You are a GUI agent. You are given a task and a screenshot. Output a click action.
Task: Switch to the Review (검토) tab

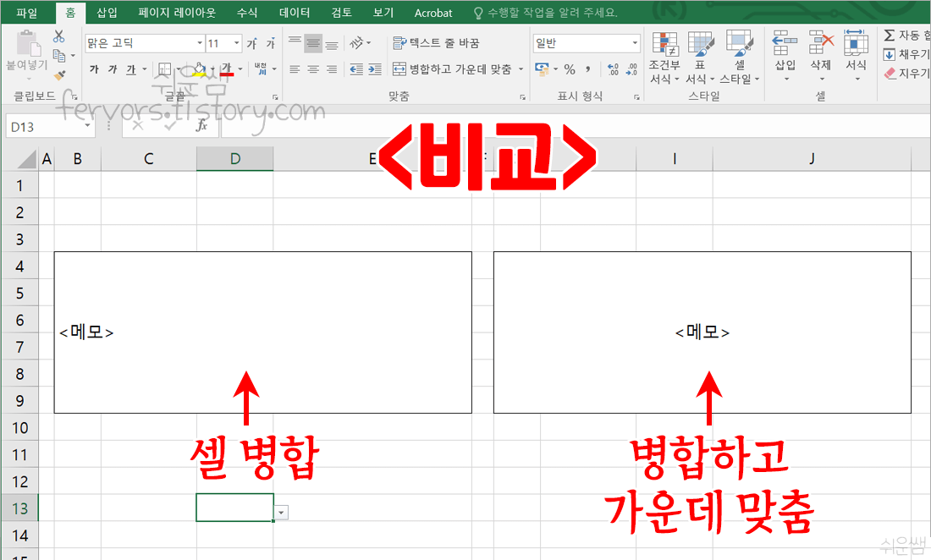point(341,13)
